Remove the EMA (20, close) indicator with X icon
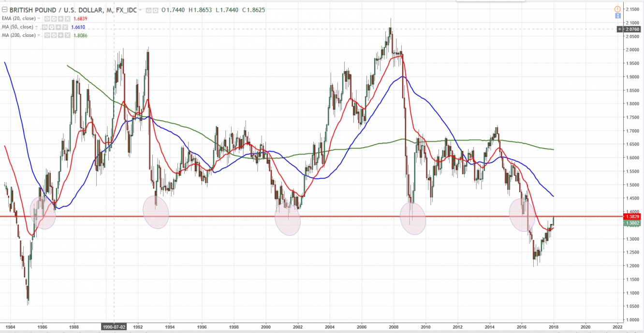Viewport: 644px width, 333px height. coord(68,19)
